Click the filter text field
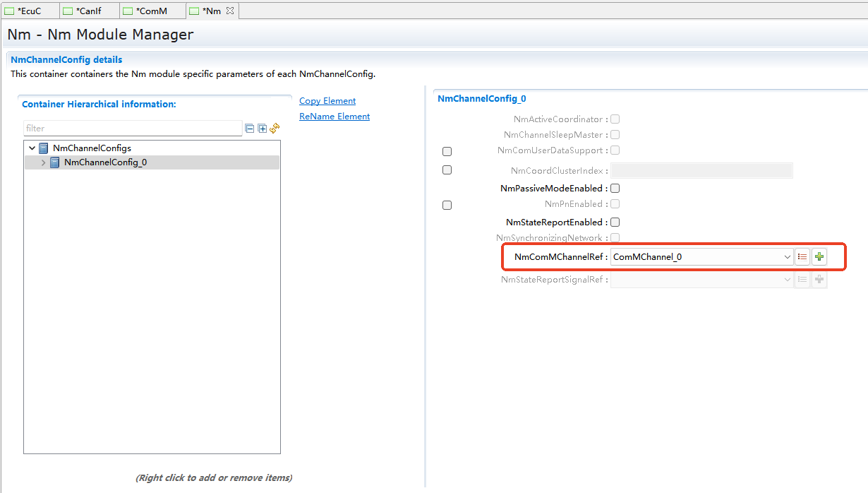This screenshot has height=493, width=868. (x=133, y=129)
